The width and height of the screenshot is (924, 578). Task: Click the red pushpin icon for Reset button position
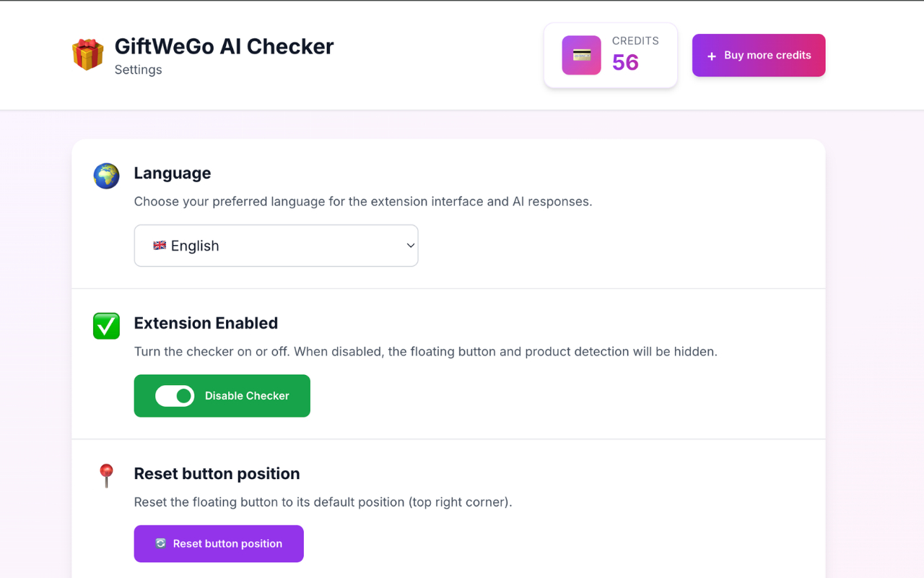(x=106, y=475)
